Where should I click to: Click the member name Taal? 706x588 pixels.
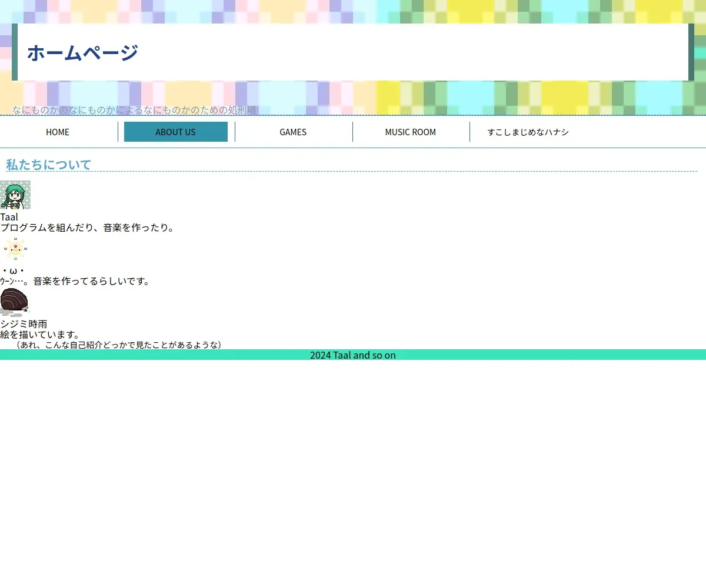point(9,217)
